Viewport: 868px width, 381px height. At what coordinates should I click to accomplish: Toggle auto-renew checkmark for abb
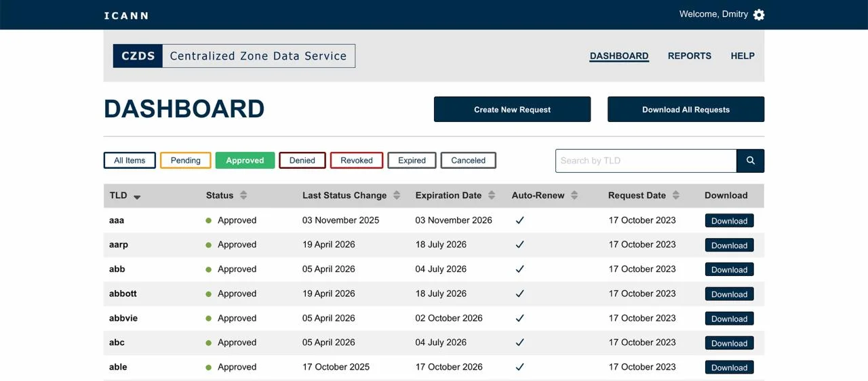click(x=520, y=269)
